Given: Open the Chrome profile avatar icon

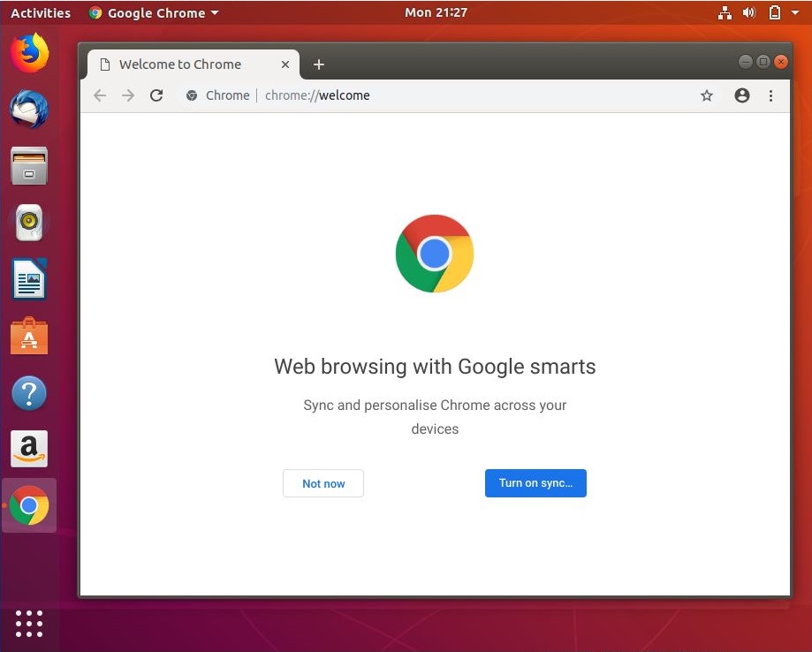Looking at the screenshot, I should point(741,95).
